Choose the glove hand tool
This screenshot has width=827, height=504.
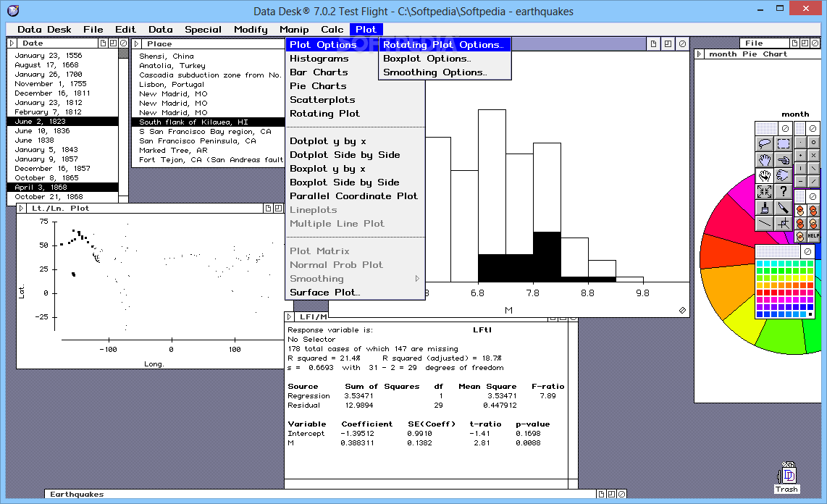[x=784, y=175]
